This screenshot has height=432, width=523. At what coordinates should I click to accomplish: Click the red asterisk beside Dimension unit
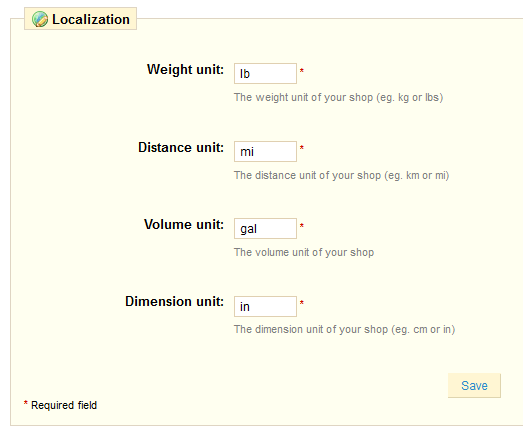tap(302, 303)
